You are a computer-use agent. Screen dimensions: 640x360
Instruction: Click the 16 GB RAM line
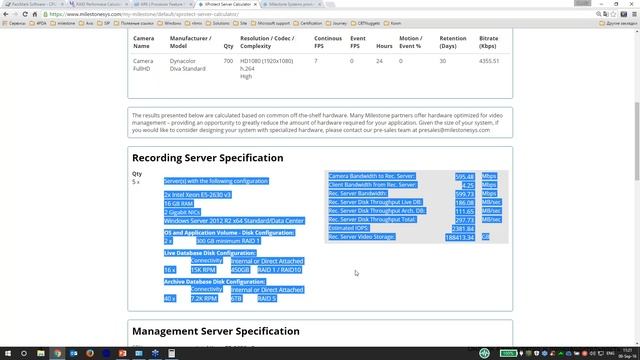(179, 203)
